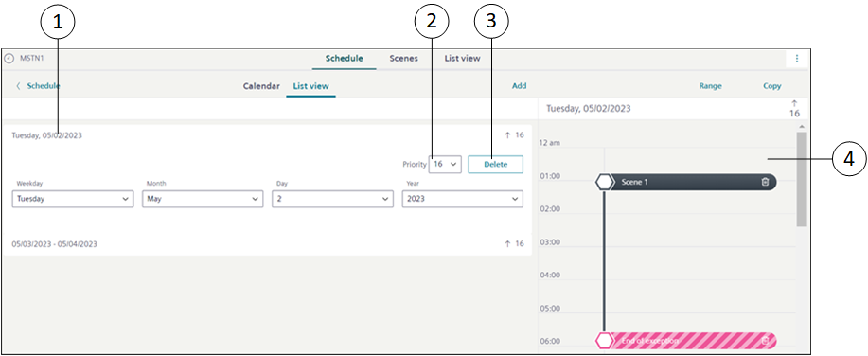
Task: Open the three-dot more options menu
Action: [x=797, y=58]
